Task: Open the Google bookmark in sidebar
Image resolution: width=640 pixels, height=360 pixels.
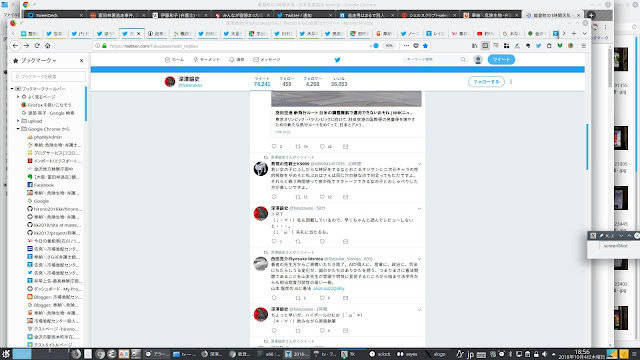Action: click(41, 201)
